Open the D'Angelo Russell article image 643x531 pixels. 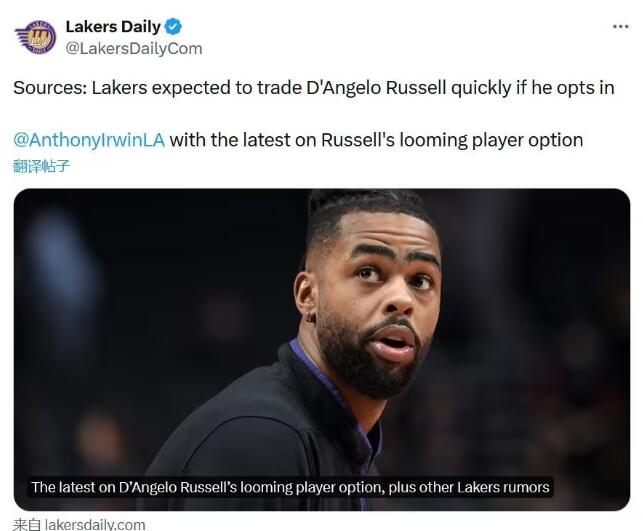pos(322,349)
